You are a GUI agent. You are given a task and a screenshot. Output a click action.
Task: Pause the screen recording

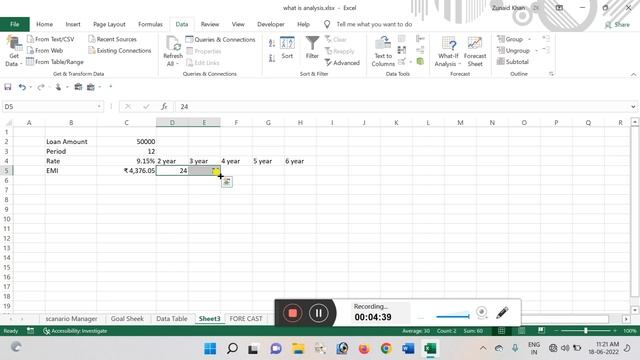(x=319, y=313)
